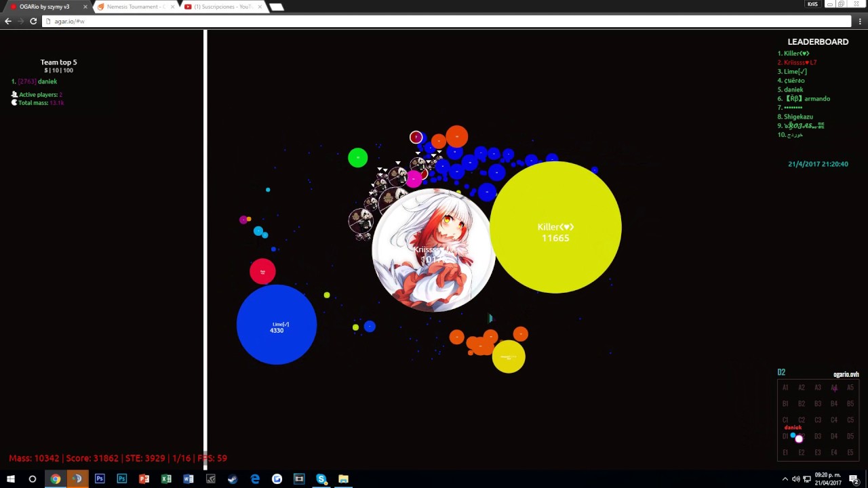Click the Mass and Score status line
Image resolution: width=868 pixels, height=488 pixels.
[118, 459]
